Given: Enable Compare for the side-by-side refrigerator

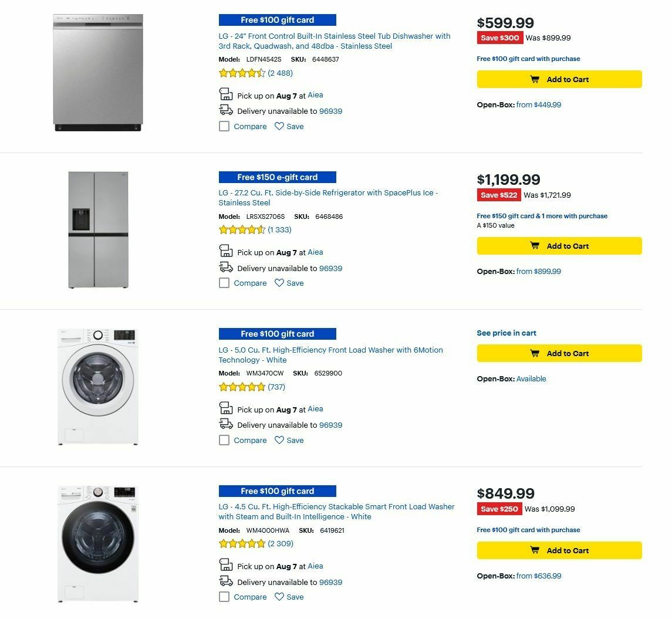Looking at the screenshot, I should [x=224, y=283].
